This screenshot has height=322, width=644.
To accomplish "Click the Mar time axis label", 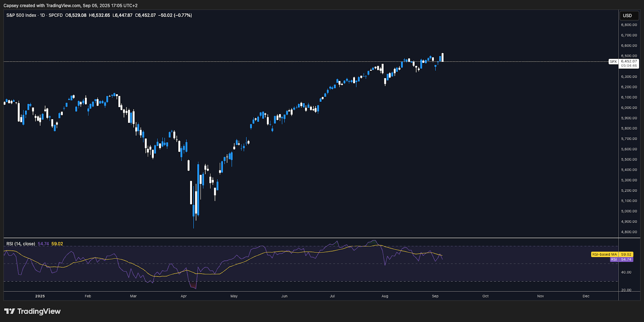I will [x=133, y=296].
